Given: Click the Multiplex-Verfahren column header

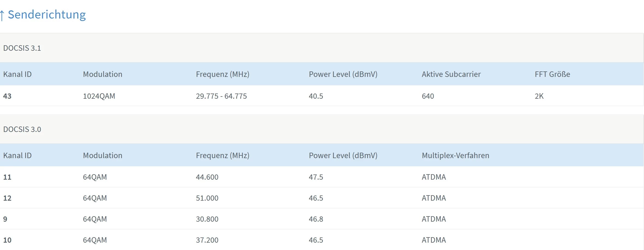Looking at the screenshot, I should click(x=456, y=156).
